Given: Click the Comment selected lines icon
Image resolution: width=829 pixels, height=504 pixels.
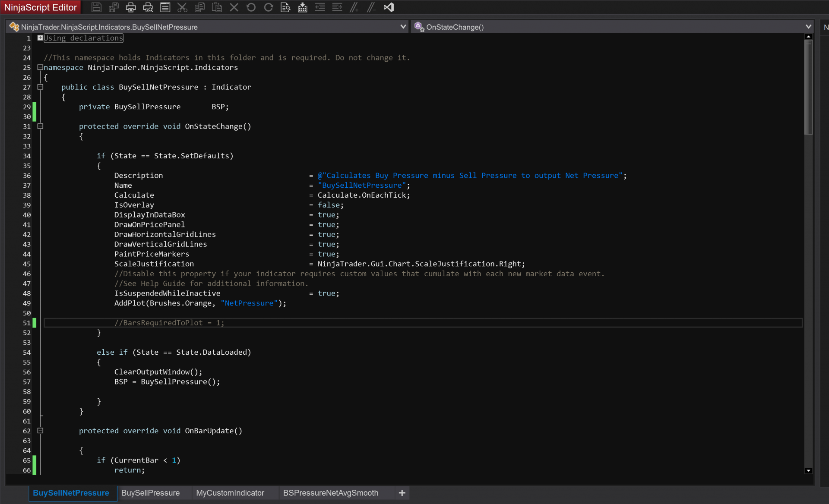Looking at the screenshot, I should [x=354, y=7].
